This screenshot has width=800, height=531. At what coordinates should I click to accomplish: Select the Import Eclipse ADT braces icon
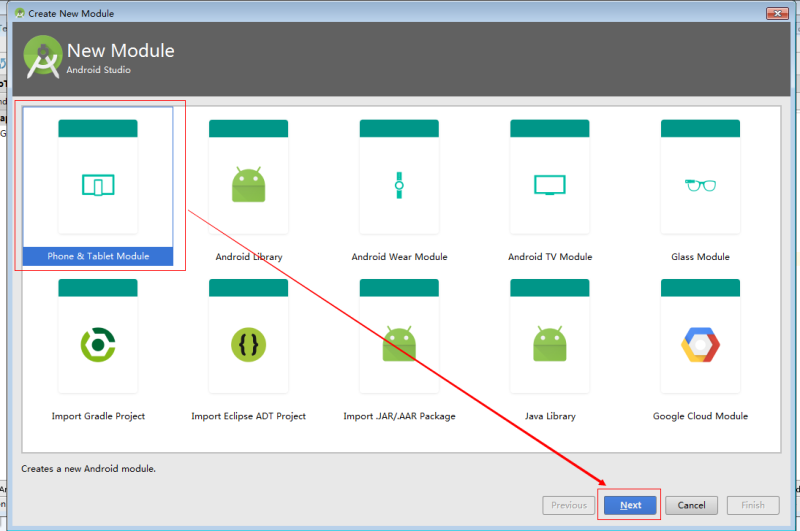[248, 345]
